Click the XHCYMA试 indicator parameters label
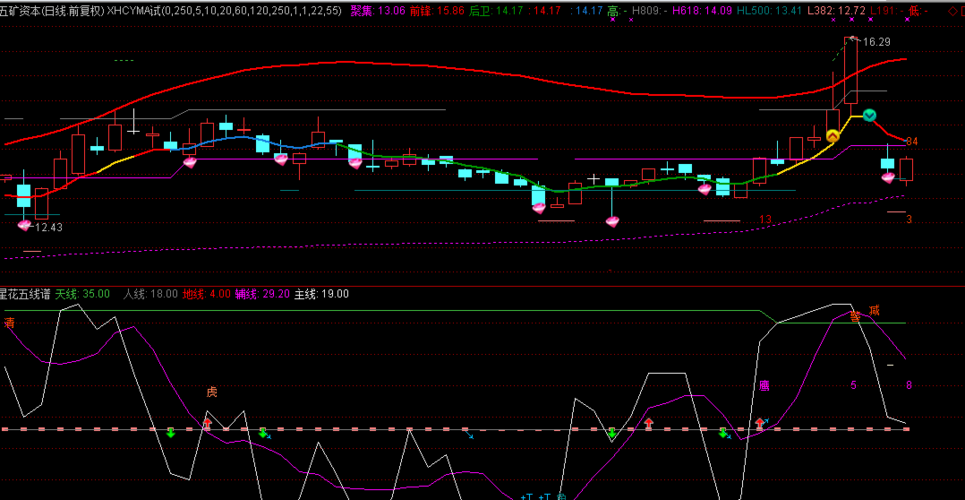 coord(225,10)
